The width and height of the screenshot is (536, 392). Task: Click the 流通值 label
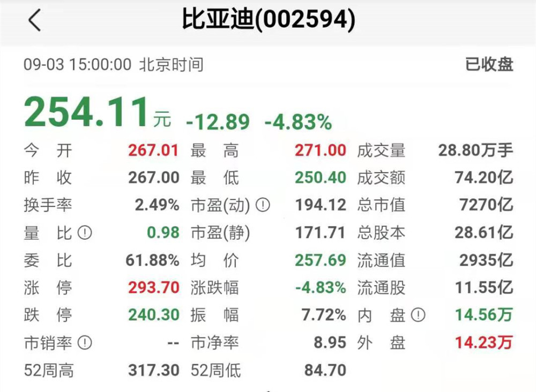pos(381,261)
